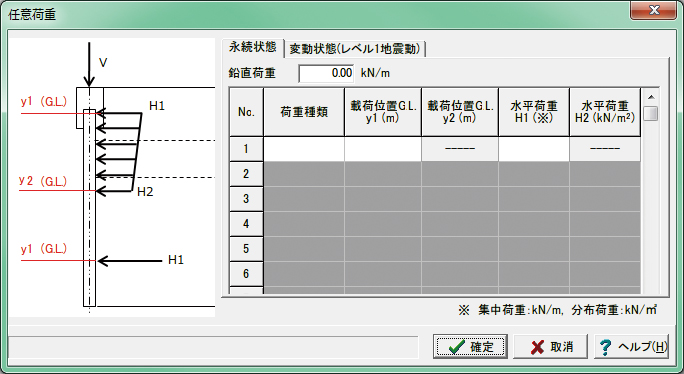Viewport: 684px width, 374px height.
Task: Click the 水平荷重 H1 cell in row 1
Action: (534, 149)
